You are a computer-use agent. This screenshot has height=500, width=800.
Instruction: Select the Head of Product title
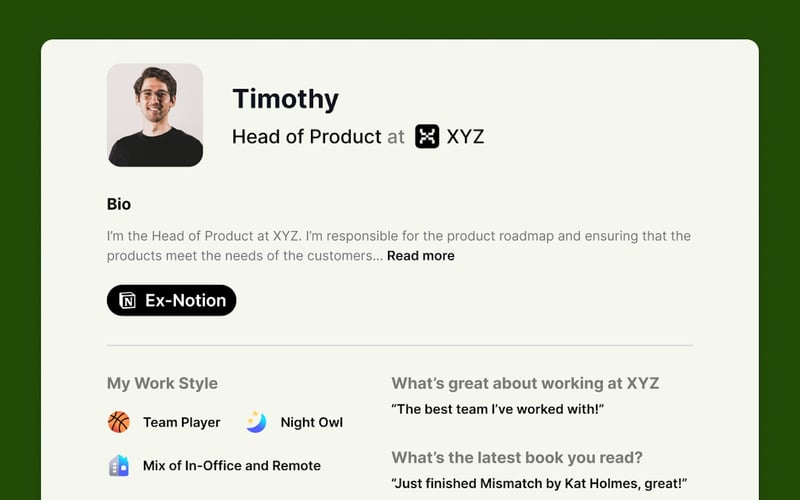point(306,137)
